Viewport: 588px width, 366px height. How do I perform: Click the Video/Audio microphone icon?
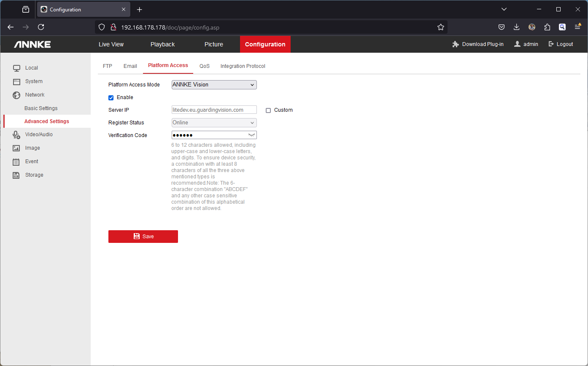pos(16,135)
